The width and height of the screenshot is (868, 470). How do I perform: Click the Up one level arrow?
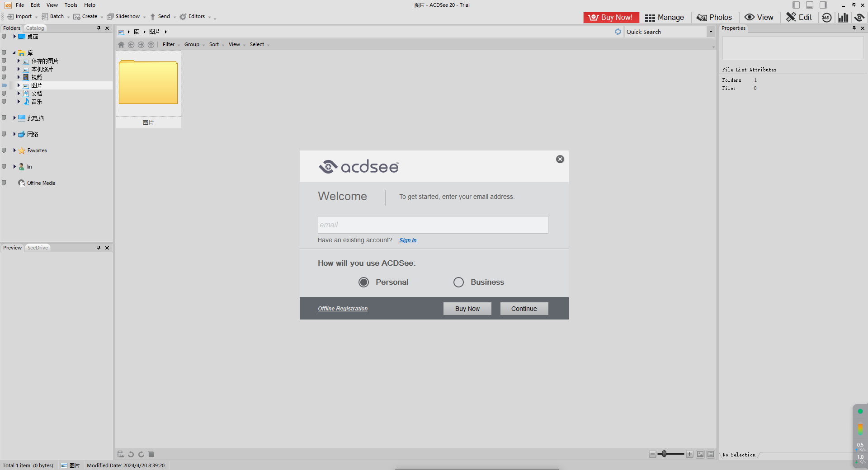[151, 45]
